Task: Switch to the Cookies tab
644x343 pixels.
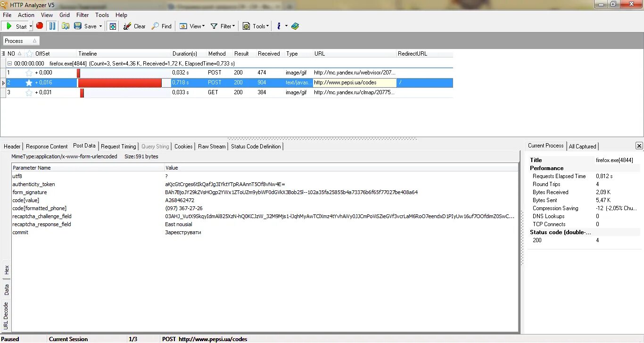Action: coord(183,147)
